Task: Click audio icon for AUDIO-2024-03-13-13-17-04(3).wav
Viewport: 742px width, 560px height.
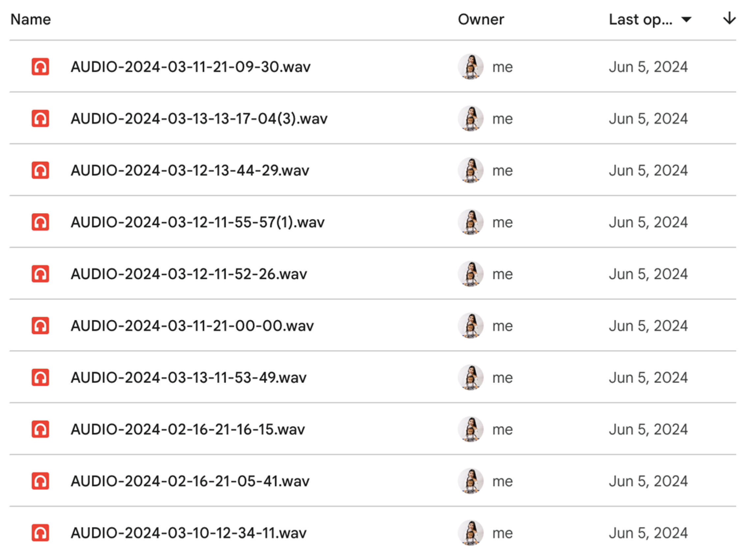Action: [x=40, y=118]
